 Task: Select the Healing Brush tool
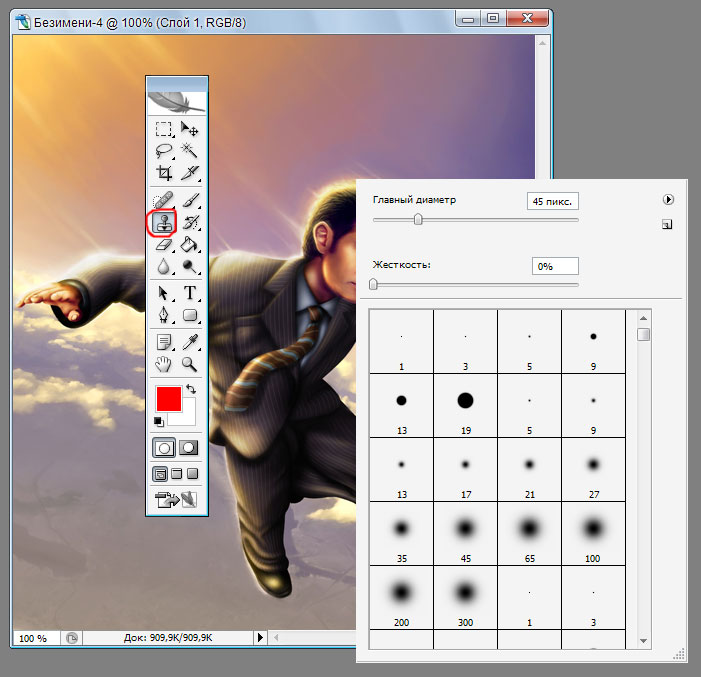tap(163, 201)
